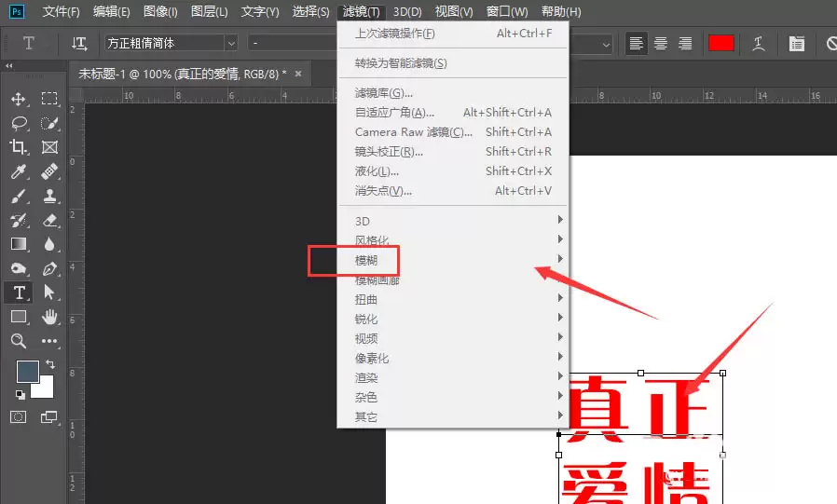Choose 上次滤镜操作(F) in Filter menu
The height and width of the screenshot is (504, 837).
(x=453, y=33)
